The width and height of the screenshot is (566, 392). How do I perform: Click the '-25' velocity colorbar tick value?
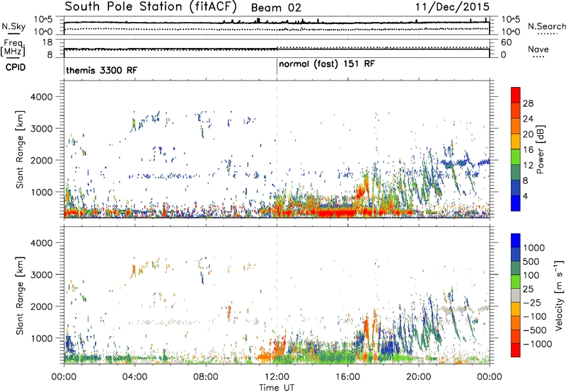533,302
